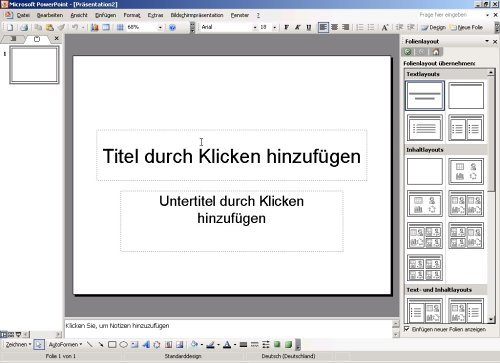
Task: Select the Line drawing tool
Action: point(90,344)
